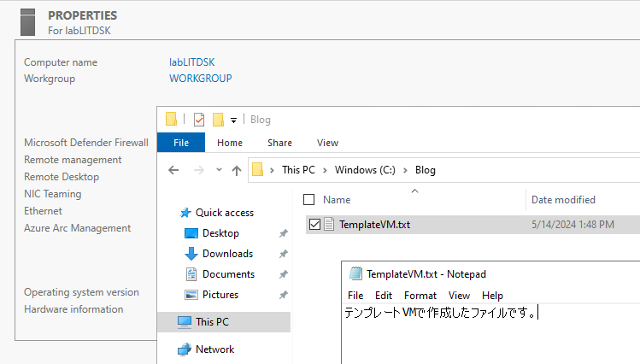
Task: Switch to the Share ribbon tab
Action: pyautogui.click(x=279, y=143)
